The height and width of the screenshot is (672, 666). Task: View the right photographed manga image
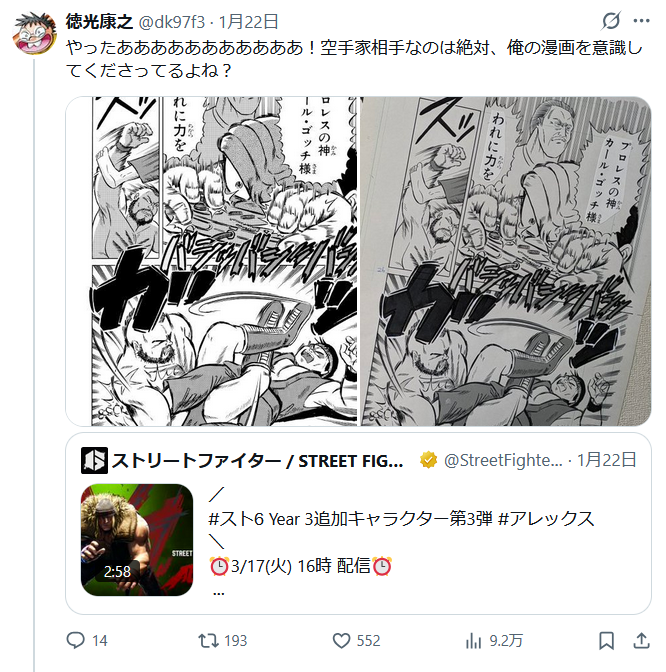point(506,261)
